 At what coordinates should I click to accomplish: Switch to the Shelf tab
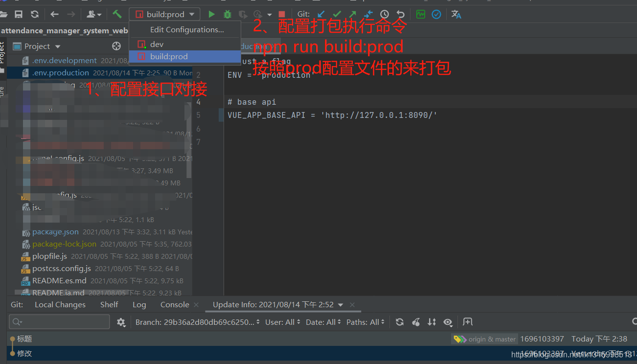pyautogui.click(x=109, y=304)
